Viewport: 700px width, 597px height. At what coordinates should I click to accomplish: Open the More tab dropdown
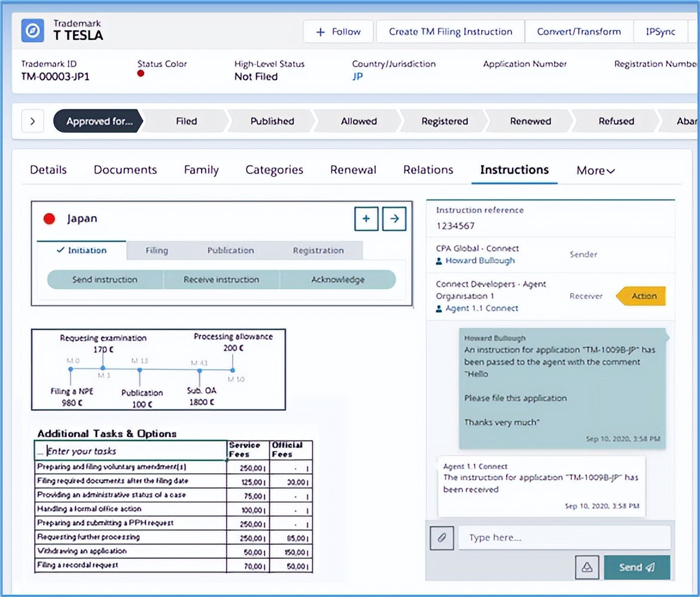point(595,170)
